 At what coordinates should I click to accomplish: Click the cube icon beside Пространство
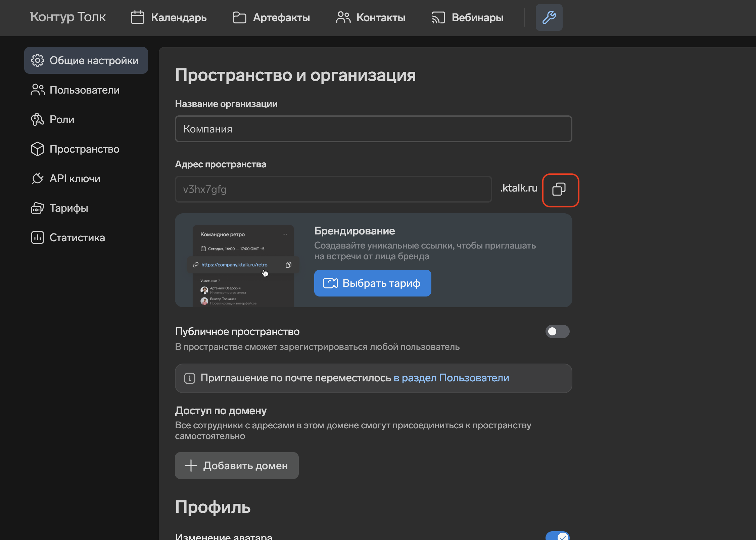tap(37, 149)
